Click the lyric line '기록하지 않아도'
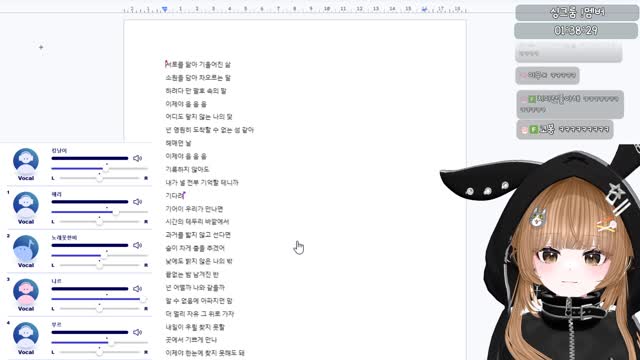The image size is (640, 360). pyautogui.click(x=187, y=169)
